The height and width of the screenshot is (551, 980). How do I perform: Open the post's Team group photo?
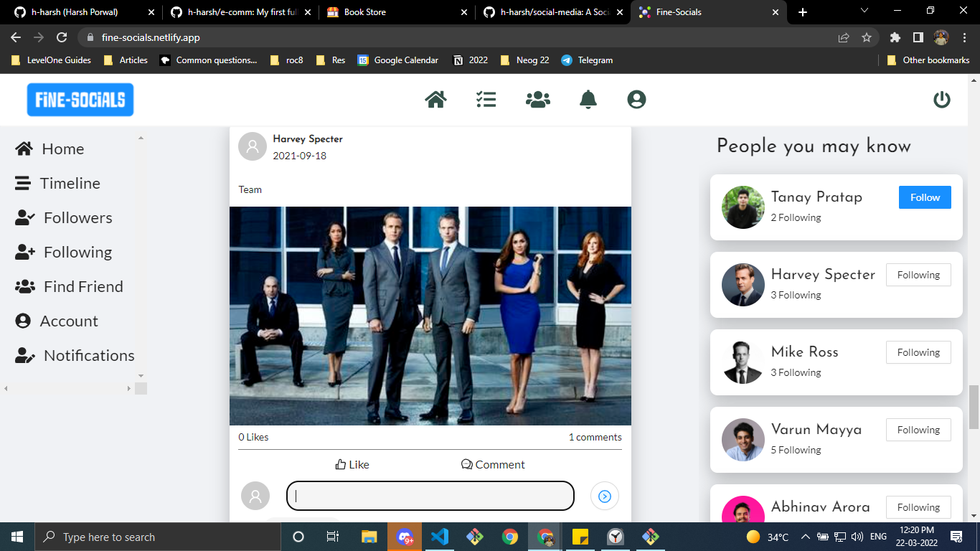(x=430, y=316)
